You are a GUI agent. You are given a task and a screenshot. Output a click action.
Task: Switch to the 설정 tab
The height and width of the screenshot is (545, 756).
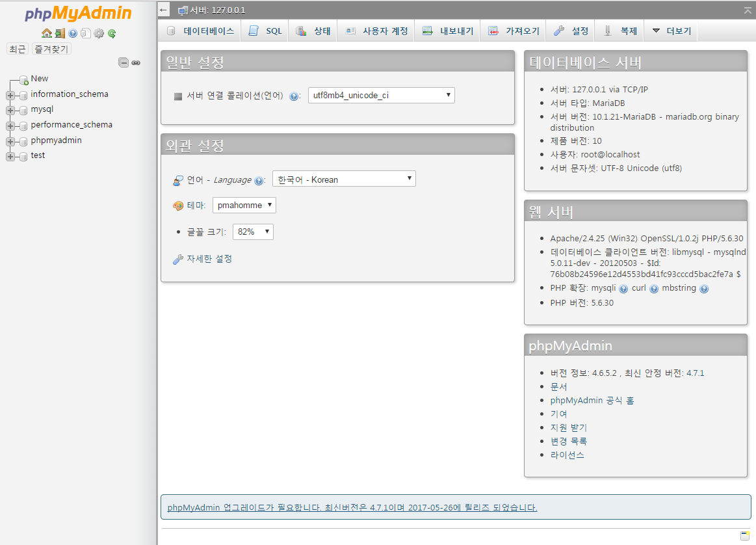click(x=571, y=31)
